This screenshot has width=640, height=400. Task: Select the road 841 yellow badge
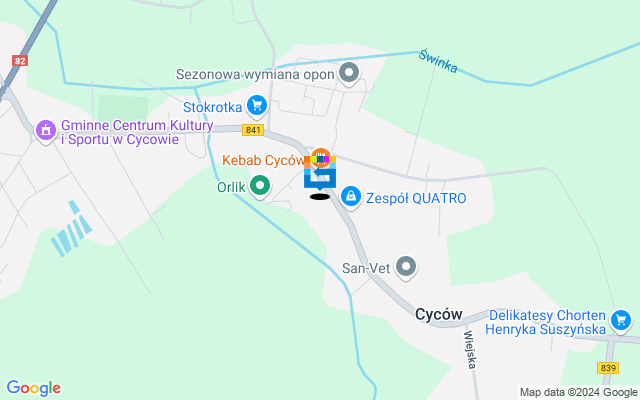click(253, 130)
